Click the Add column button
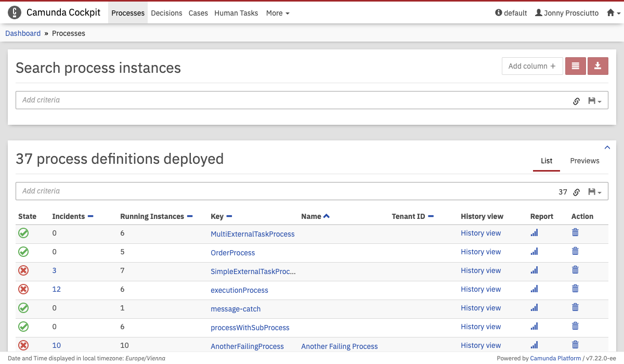The image size is (624, 364). 532,66
